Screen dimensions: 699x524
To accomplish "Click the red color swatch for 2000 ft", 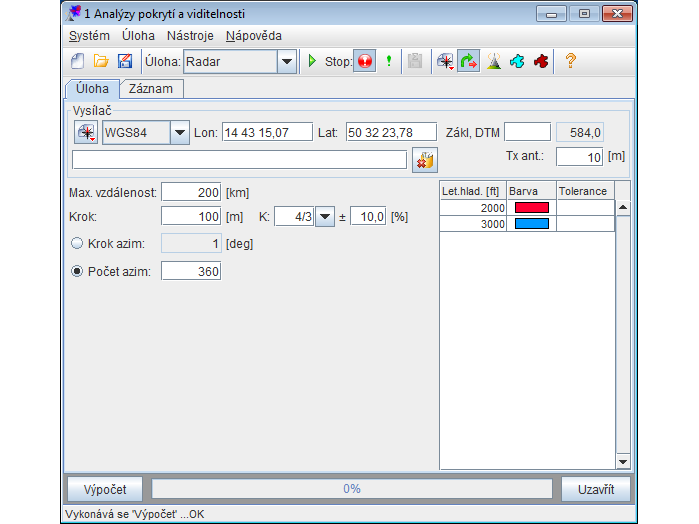I will 531,207.
